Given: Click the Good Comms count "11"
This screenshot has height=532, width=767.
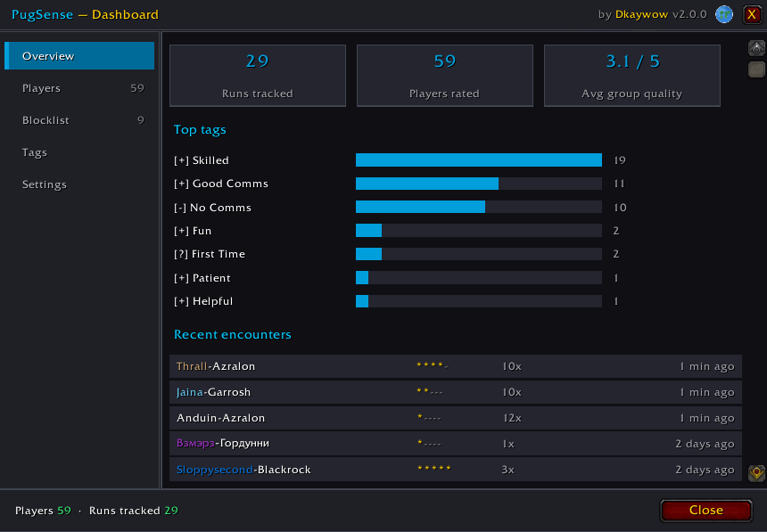Looking at the screenshot, I should [619, 184].
